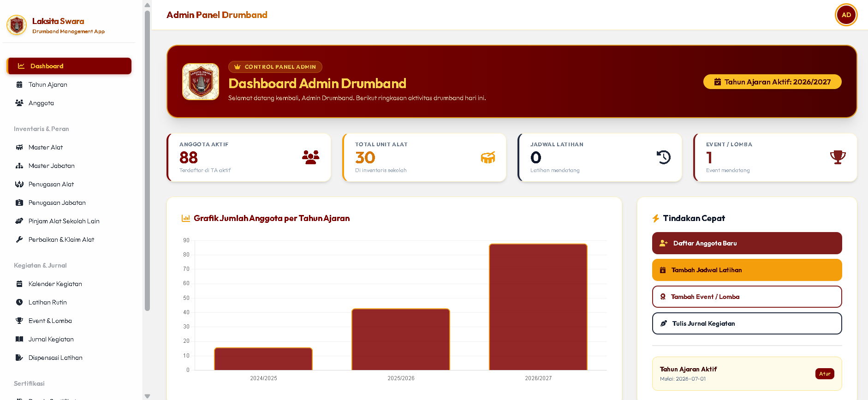The height and width of the screenshot is (400, 868).
Task: Click the history clock icon in Jadwal Latihan card
Action: click(x=663, y=157)
